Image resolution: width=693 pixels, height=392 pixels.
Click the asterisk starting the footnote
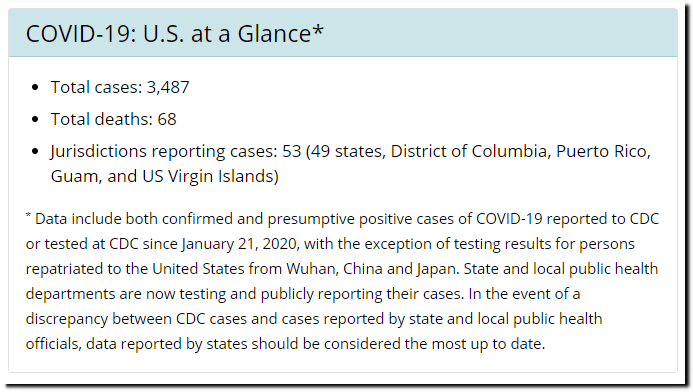tap(28, 216)
